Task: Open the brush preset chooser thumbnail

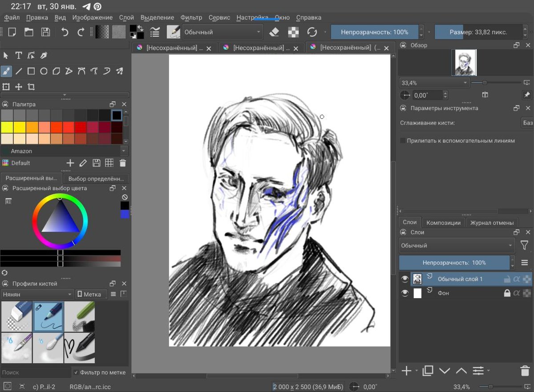Action: [x=174, y=32]
